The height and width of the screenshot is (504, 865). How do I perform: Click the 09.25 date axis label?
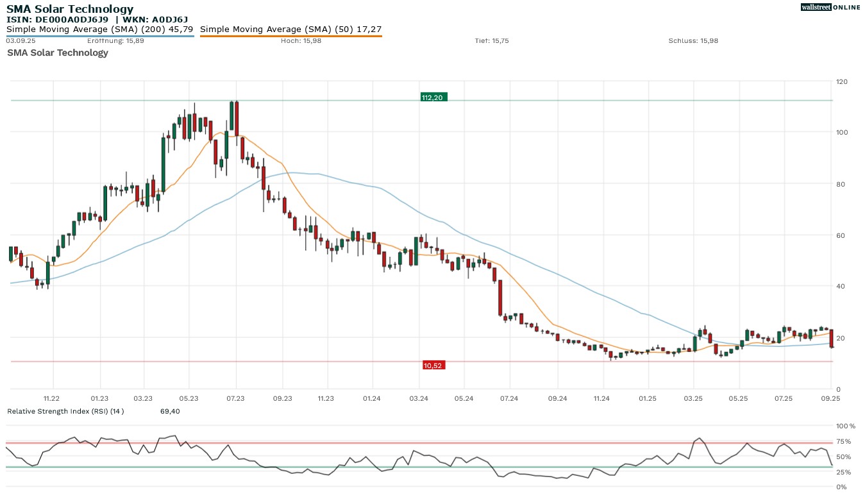831,399
